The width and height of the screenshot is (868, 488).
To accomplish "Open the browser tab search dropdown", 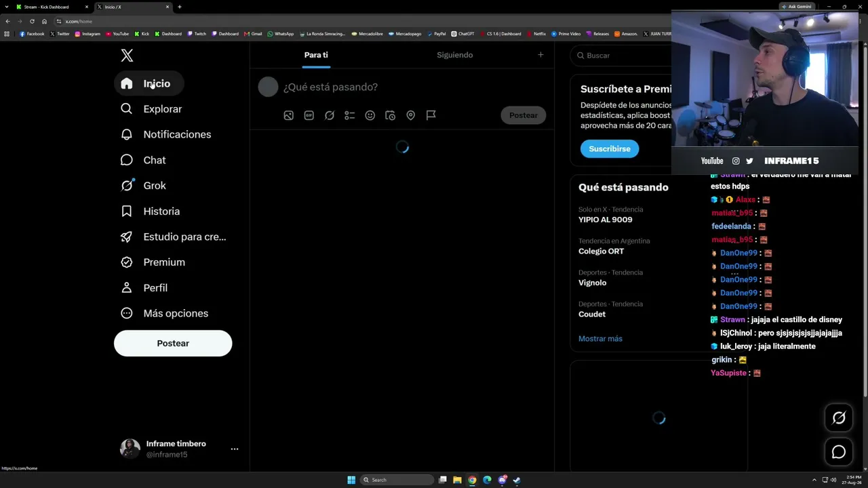I will click(x=6, y=7).
